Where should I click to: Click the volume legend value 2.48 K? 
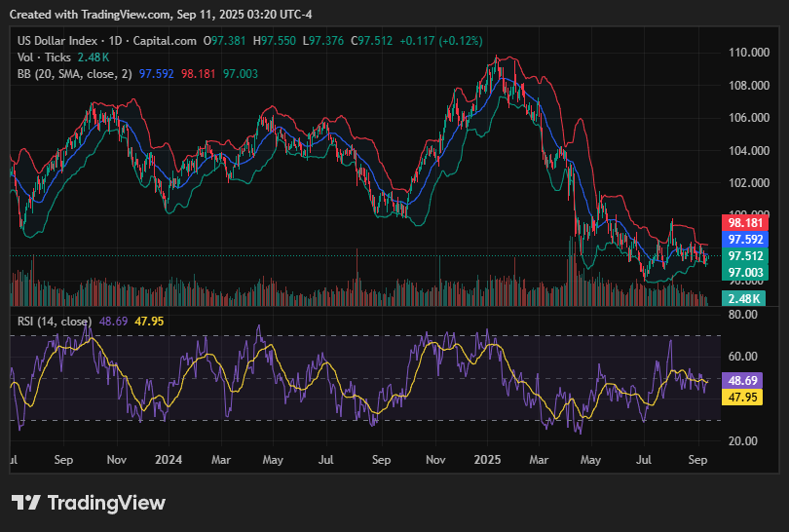click(x=94, y=57)
